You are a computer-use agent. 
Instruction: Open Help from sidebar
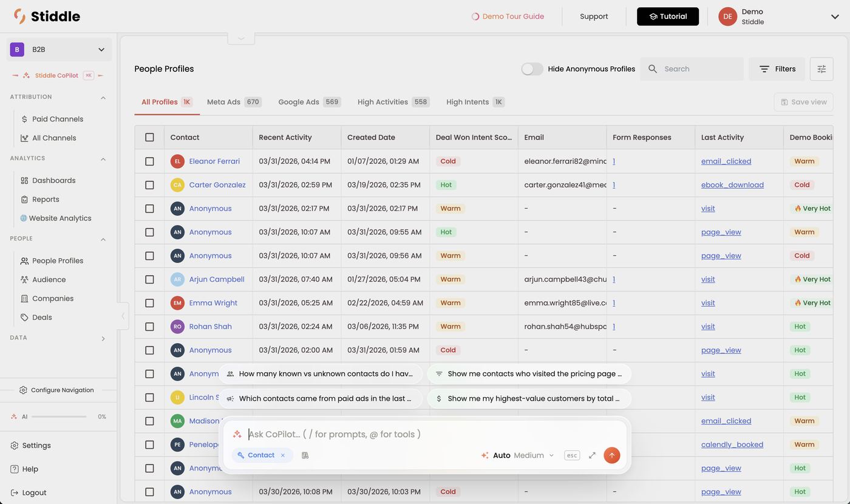[24, 469]
